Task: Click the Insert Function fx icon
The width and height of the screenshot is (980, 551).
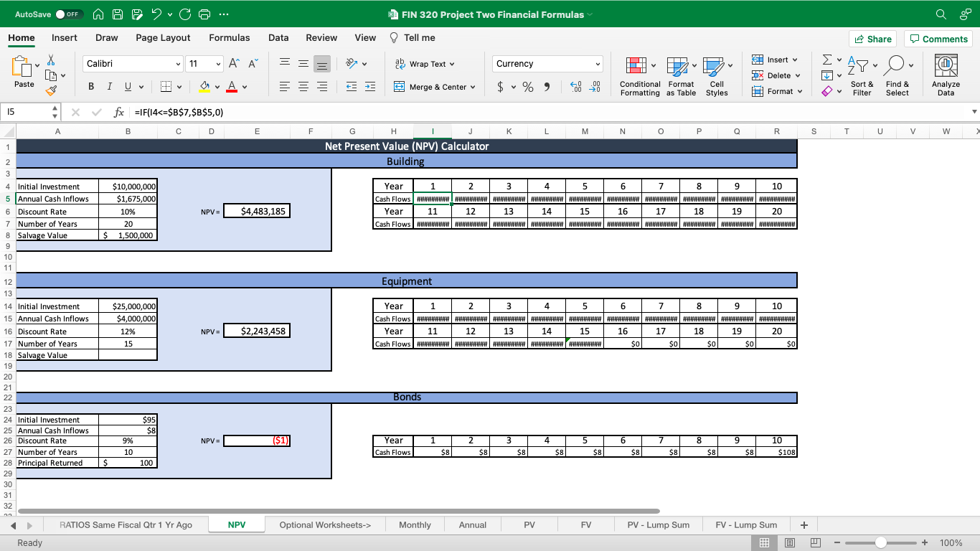Action: 119,113
